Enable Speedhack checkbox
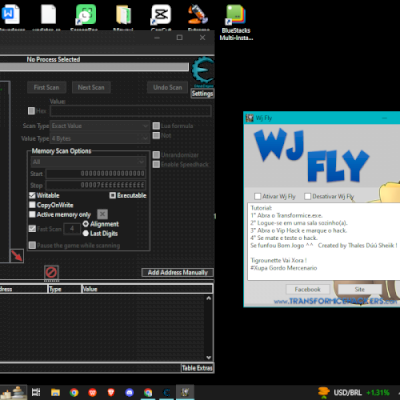This screenshot has width=400, height=400. point(156,164)
